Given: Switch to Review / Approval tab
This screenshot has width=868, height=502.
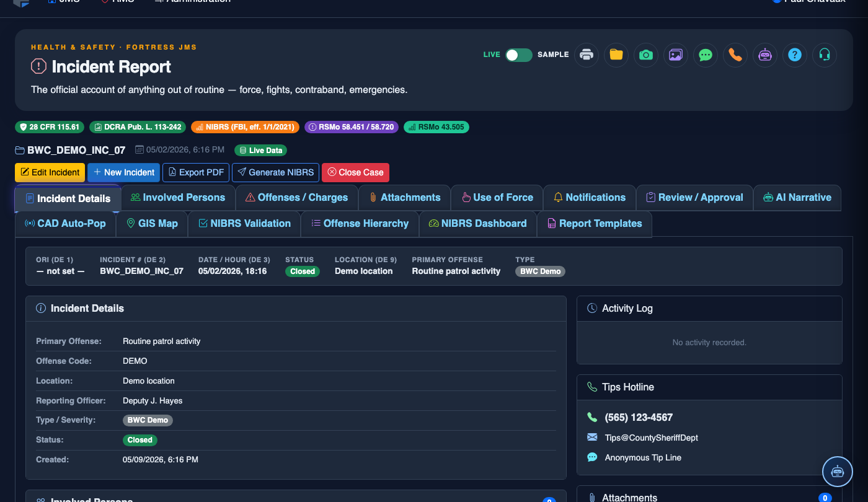Looking at the screenshot, I should pyautogui.click(x=694, y=198).
